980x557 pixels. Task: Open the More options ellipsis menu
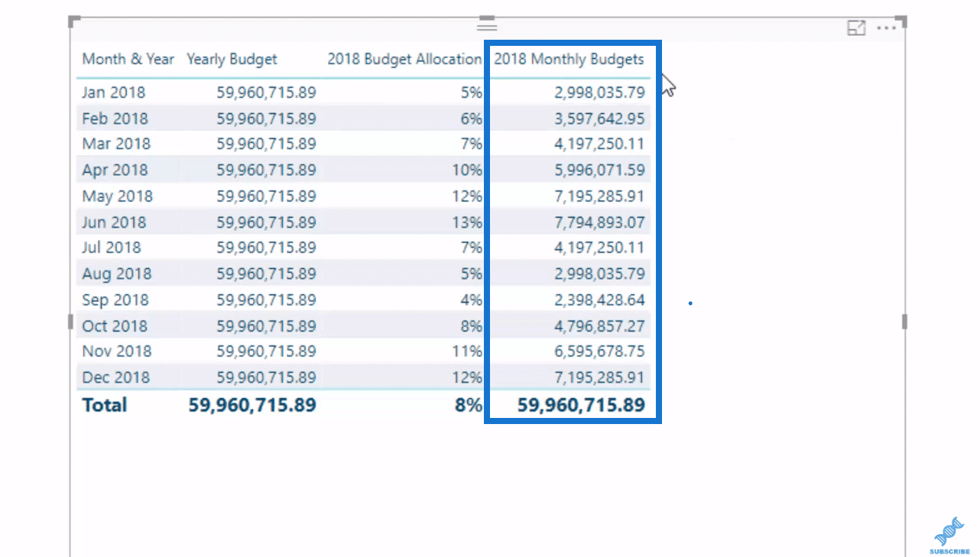coord(887,28)
